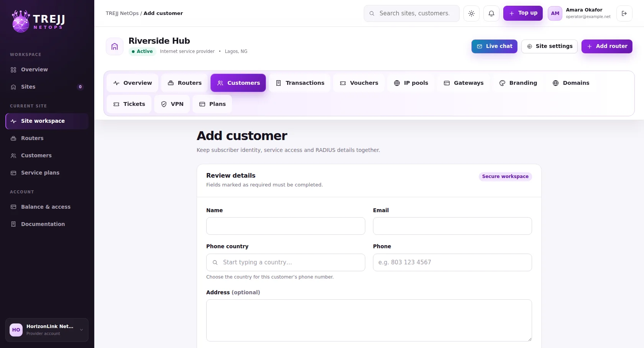Select the Customers tab
This screenshot has width=644, height=348.
238,83
